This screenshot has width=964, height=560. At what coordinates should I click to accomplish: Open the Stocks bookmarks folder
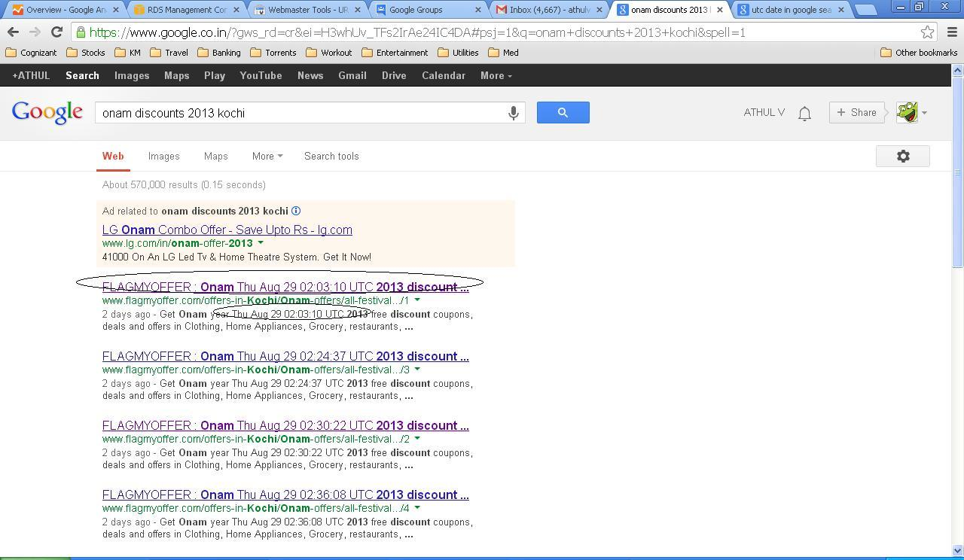86,53
